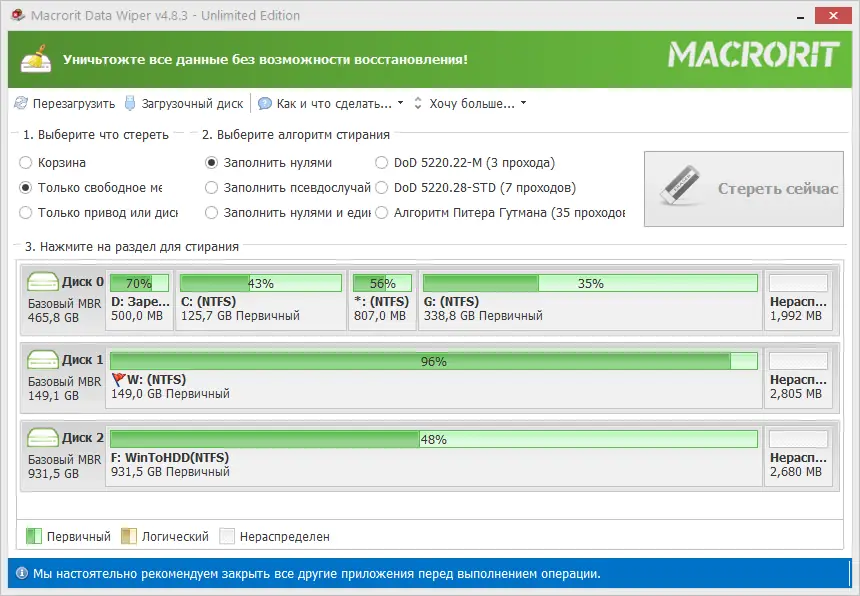The image size is (860, 596).
Task: Click the G: (NTFS) 35% usage bar
Action: (590, 283)
